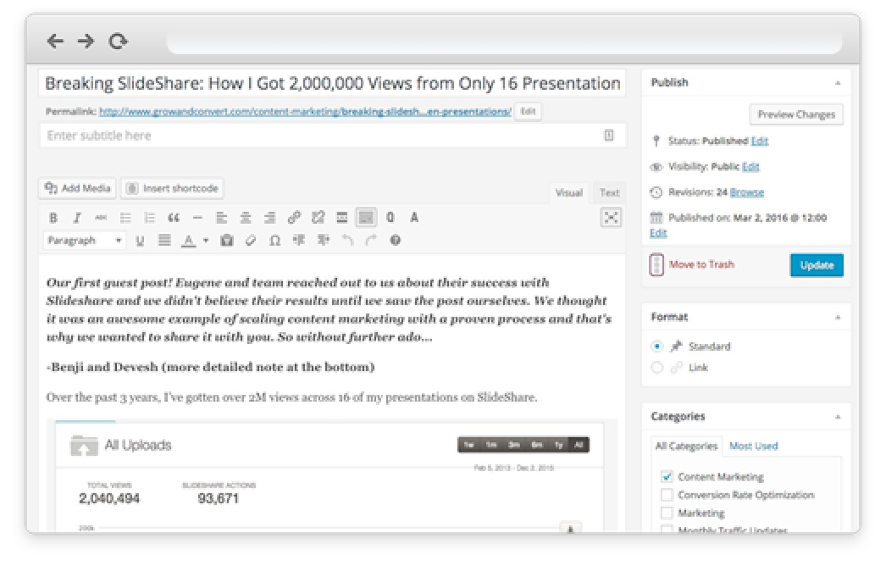Viewport: 886px width, 588px height.
Task: Insert a numbered list
Action: coord(149,218)
